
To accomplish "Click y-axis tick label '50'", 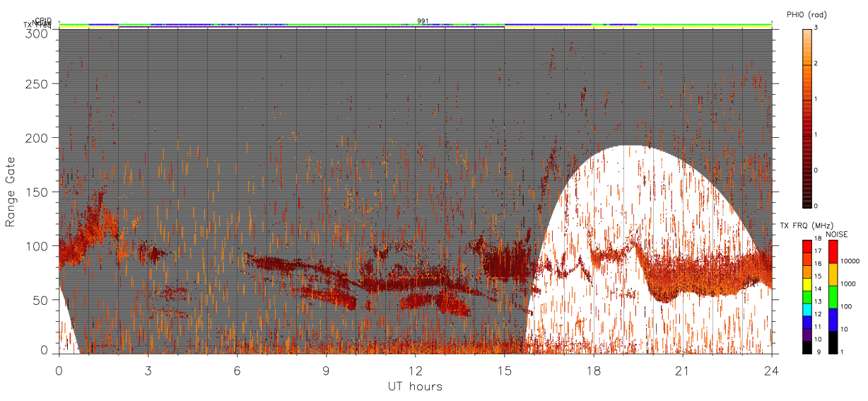I will [41, 300].
